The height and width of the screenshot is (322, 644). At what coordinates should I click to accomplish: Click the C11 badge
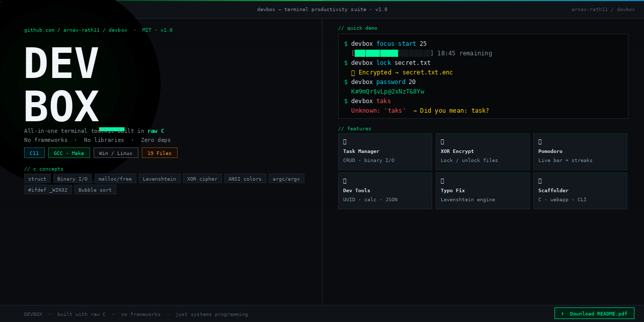coord(34,153)
